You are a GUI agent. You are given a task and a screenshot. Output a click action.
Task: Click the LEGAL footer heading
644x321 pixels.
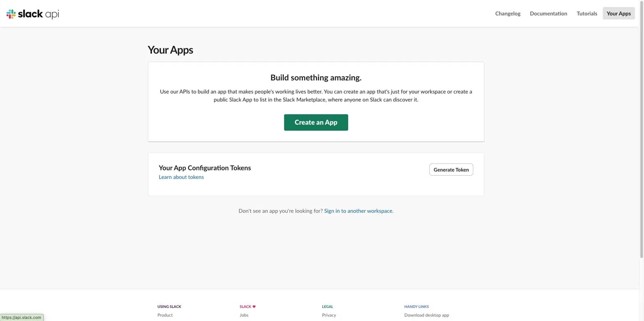(x=327, y=307)
